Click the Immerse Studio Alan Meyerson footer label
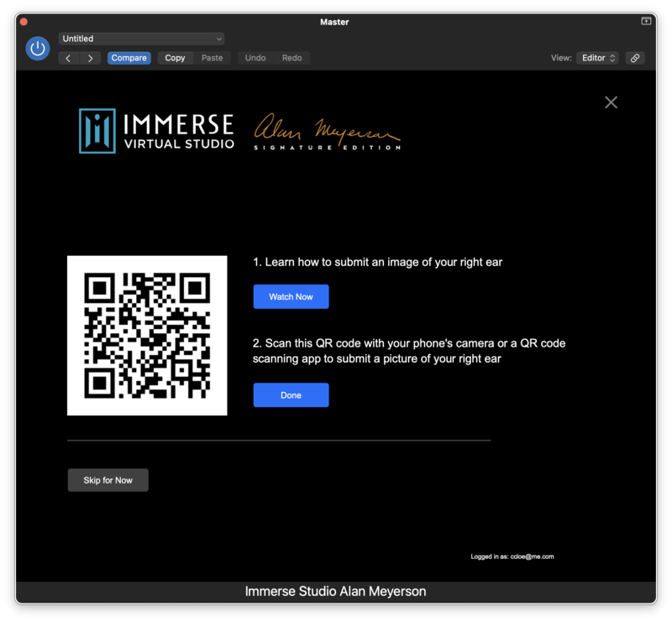Screen dimensions: 672x622 coord(335,591)
